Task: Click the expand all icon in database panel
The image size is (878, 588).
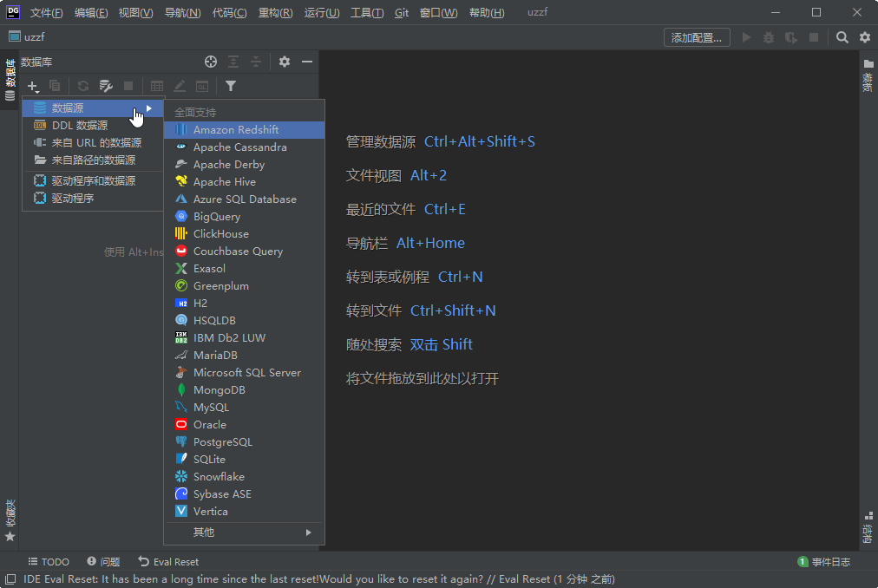Action: click(233, 62)
